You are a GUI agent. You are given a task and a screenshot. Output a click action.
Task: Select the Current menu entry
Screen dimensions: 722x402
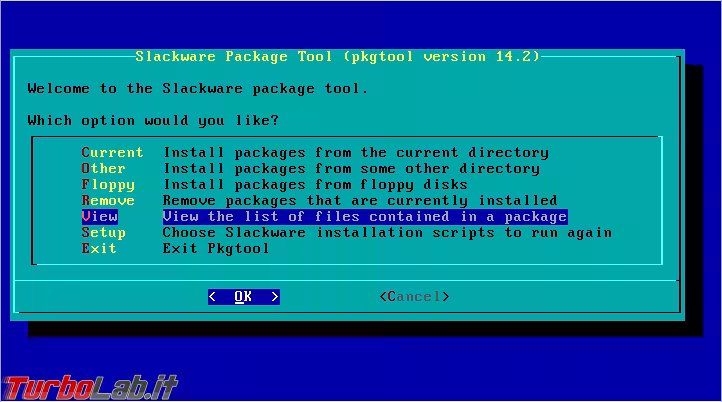[112, 152]
